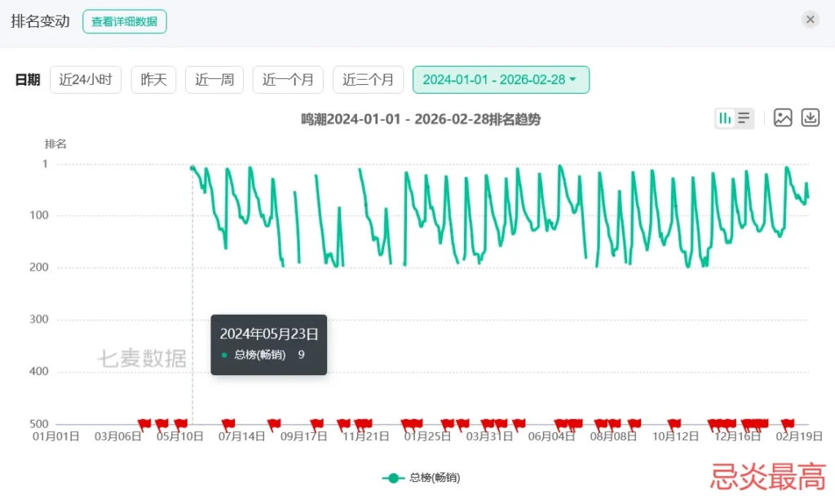The height and width of the screenshot is (504, 835).
Task: Click the green legend line marker
Action: [394, 478]
